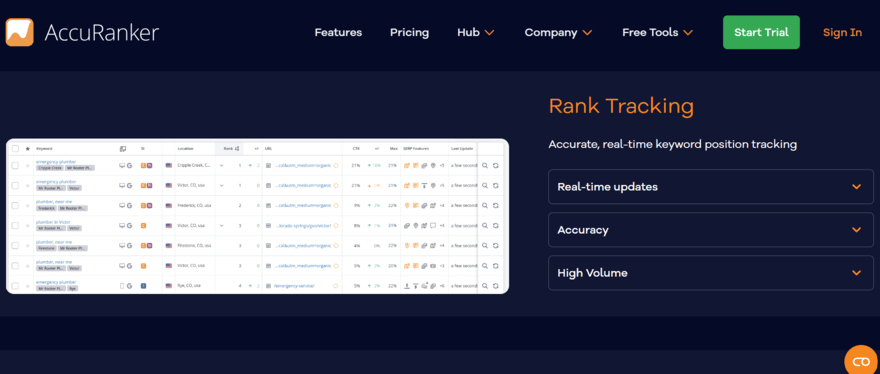Viewport: 880px width, 374px height.
Task: Open the Free Tools dropdown menu
Action: 657,33
